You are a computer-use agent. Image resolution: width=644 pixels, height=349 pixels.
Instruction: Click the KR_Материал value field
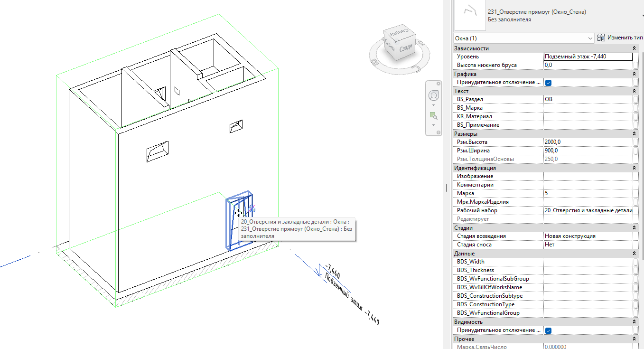click(x=588, y=116)
